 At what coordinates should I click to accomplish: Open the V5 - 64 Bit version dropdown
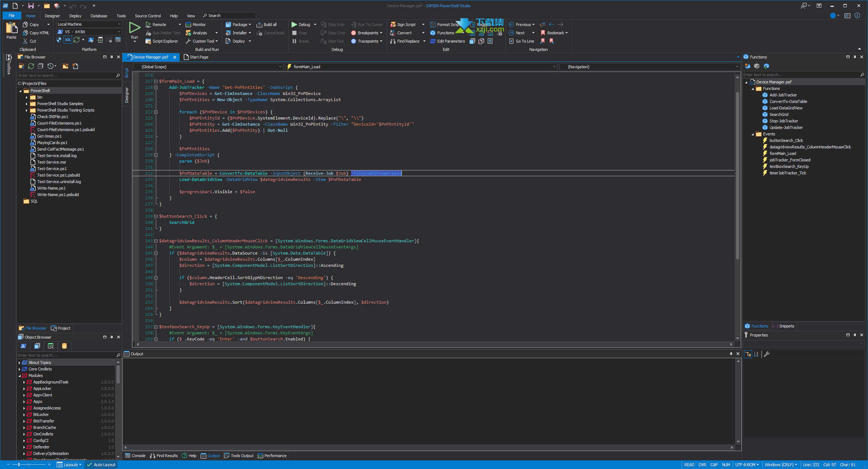click(89, 32)
